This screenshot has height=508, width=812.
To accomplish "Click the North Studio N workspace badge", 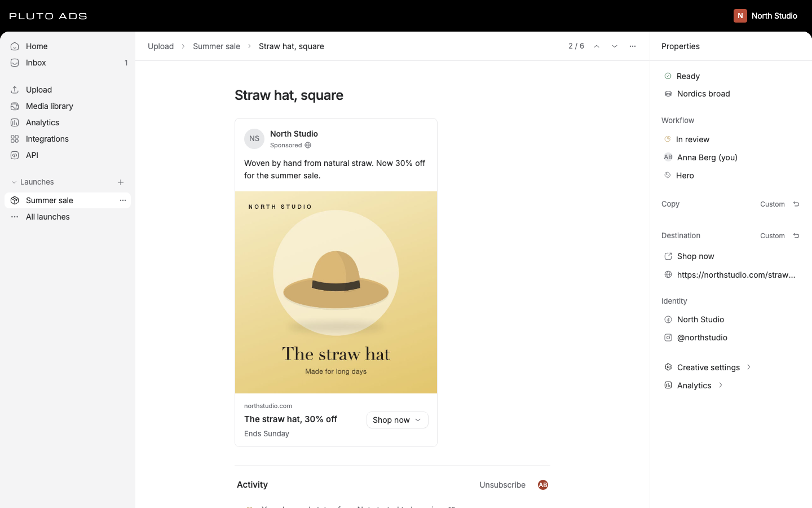I will [x=740, y=16].
